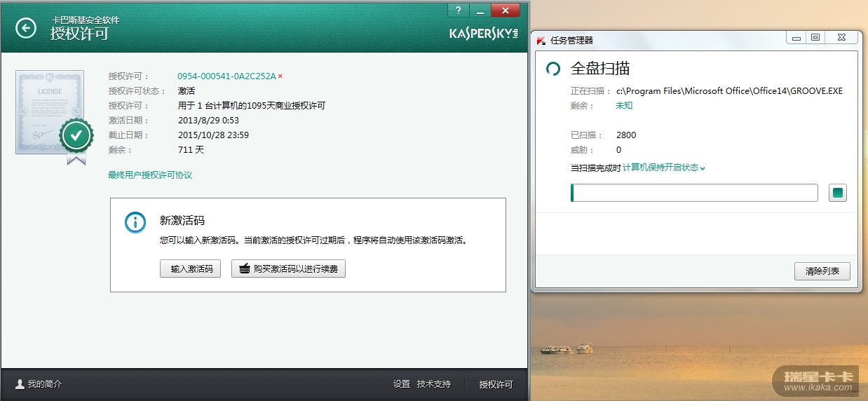
Task: Maximize the 任务管理器 window
Action: [815, 38]
